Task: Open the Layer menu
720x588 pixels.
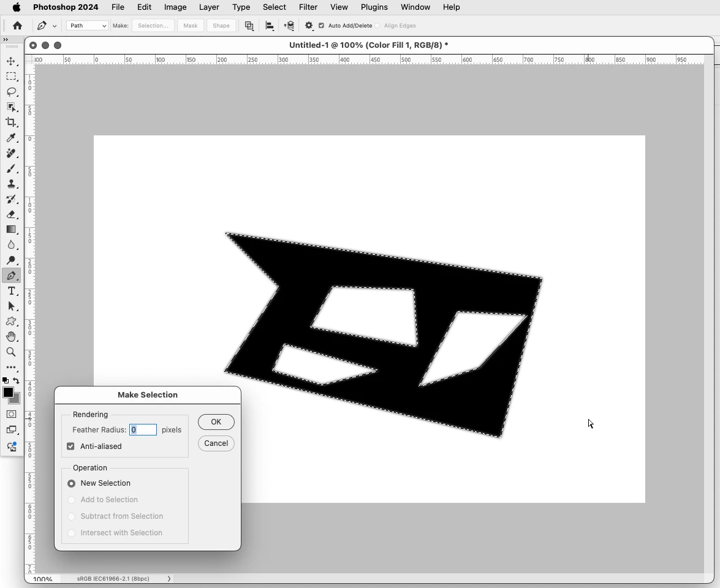Action: tap(209, 7)
